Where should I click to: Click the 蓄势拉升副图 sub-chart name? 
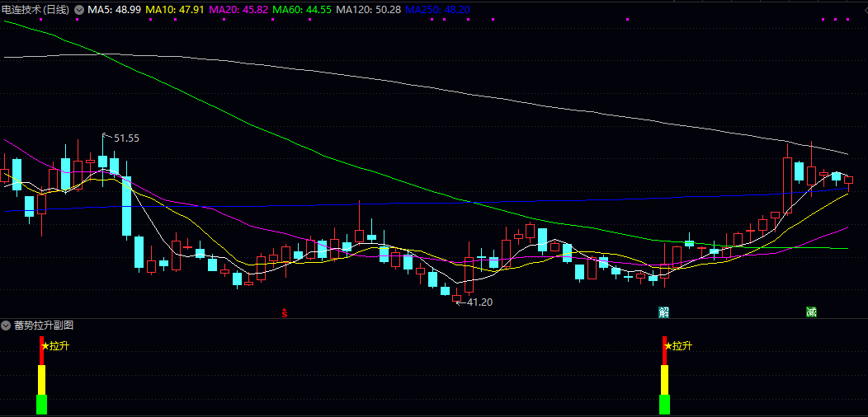[44, 326]
